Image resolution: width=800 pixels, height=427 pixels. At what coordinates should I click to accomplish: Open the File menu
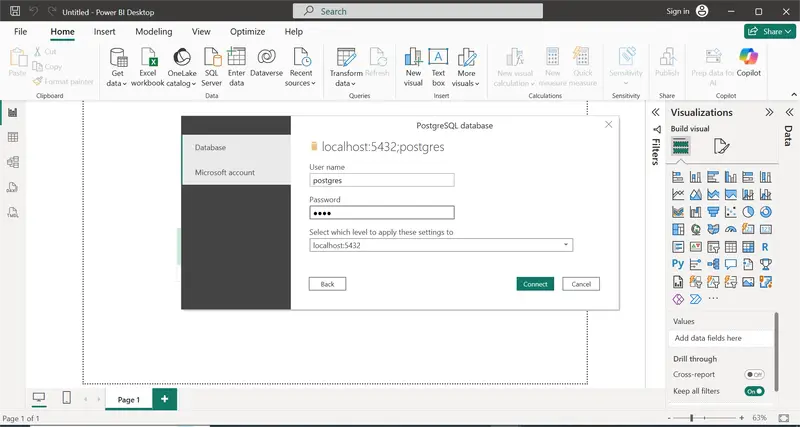tap(20, 32)
